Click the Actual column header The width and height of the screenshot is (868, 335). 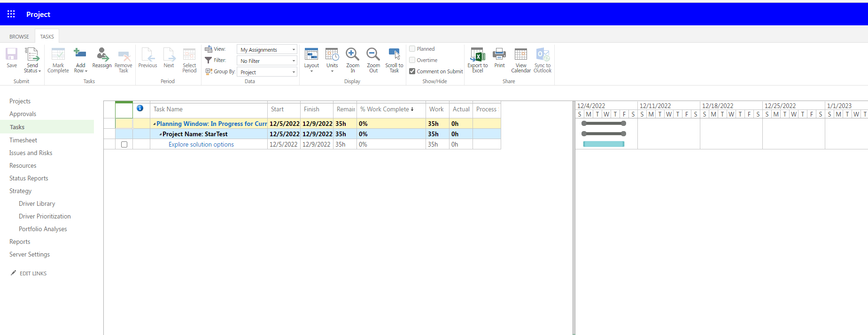pyautogui.click(x=461, y=109)
